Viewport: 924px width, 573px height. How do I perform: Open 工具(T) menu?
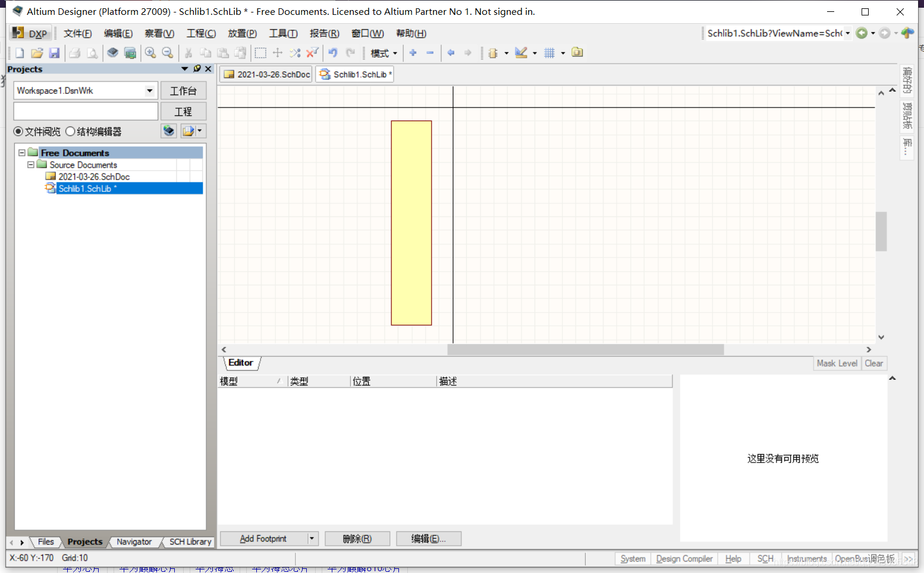(283, 34)
